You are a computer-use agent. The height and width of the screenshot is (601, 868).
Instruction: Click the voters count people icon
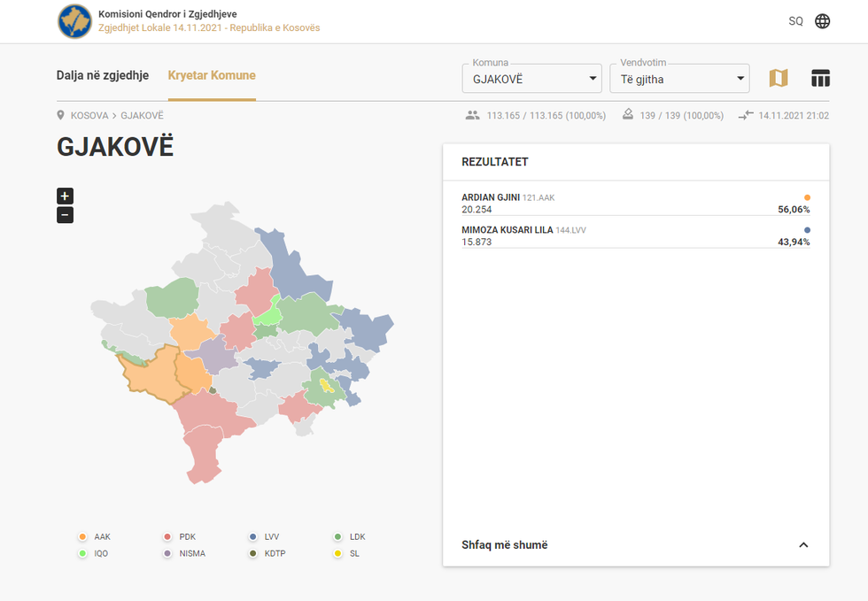(x=472, y=115)
